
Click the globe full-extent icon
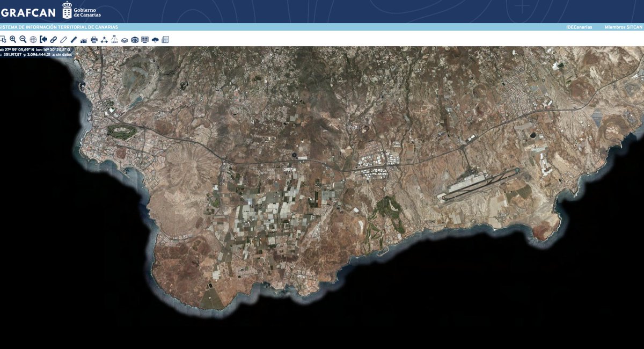click(33, 40)
